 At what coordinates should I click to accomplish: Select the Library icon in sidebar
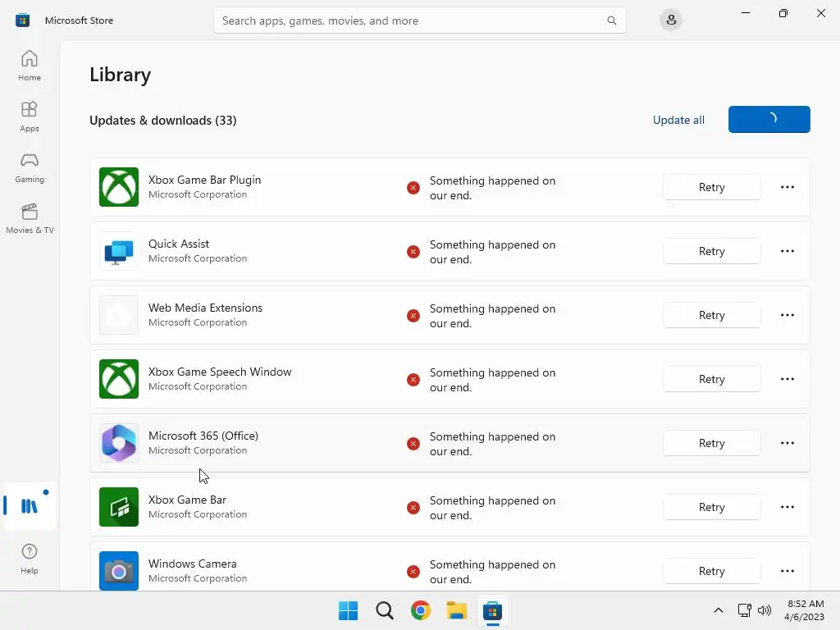(30, 505)
